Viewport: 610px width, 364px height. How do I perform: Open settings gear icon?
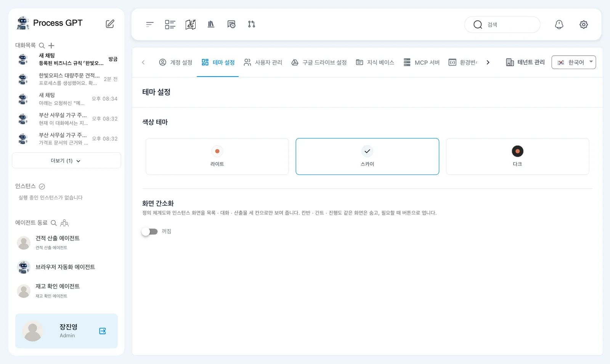[x=584, y=24]
